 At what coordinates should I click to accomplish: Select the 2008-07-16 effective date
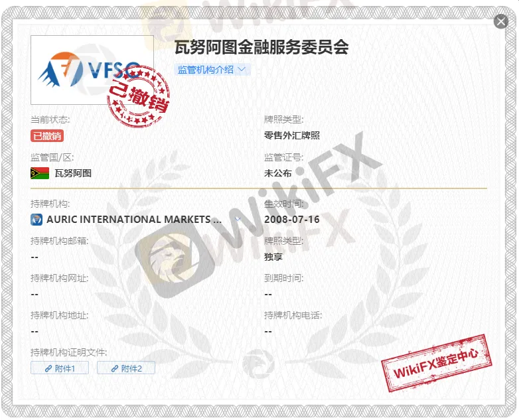[291, 219]
